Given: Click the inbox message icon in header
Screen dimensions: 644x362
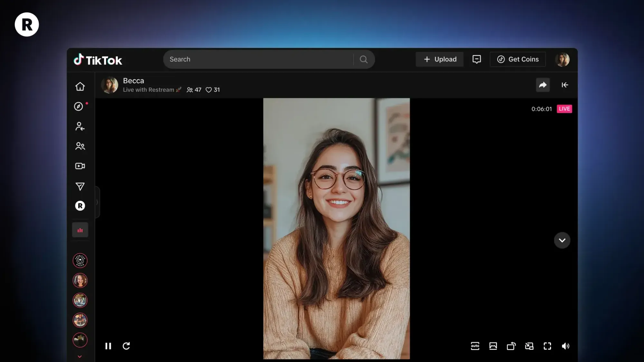Looking at the screenshot, I should point(477,59).
